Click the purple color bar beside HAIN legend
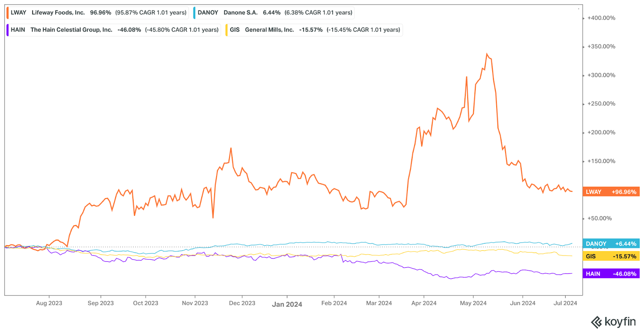Viewport: 644px width, 333px height. pos(7,30)
